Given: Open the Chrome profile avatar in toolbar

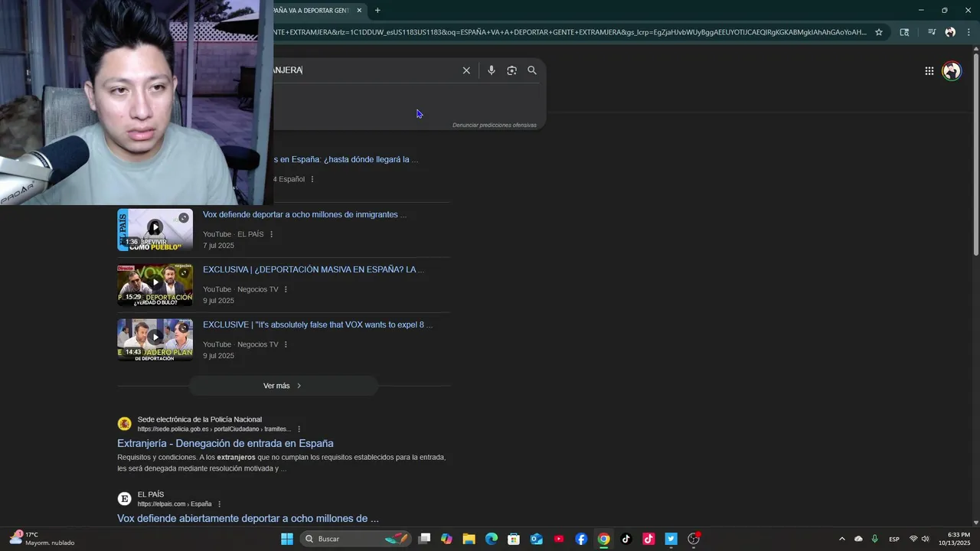Looking at the screenshot, I should coord(950,32).
